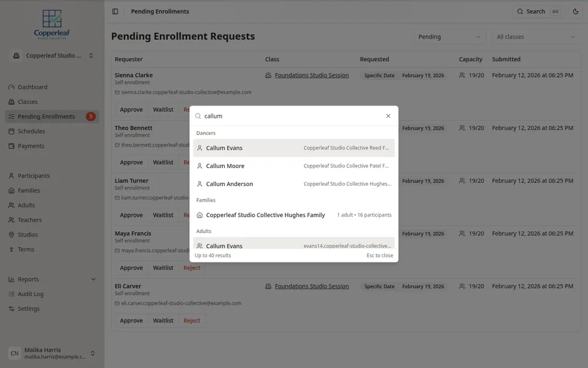This screenshot has width=588, height=368.
Task: Approve Sienna Clarke's enrollment request
Action: point(130,109)
